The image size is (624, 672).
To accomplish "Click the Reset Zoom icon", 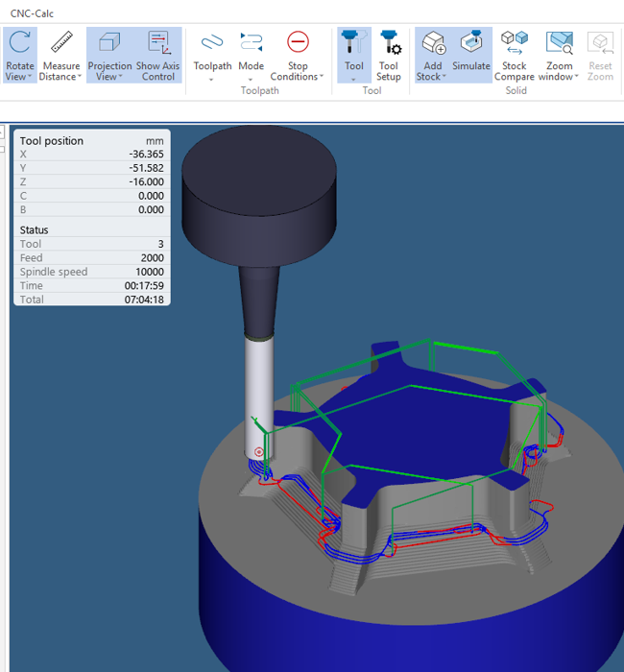I will click(x=600, y=43).
